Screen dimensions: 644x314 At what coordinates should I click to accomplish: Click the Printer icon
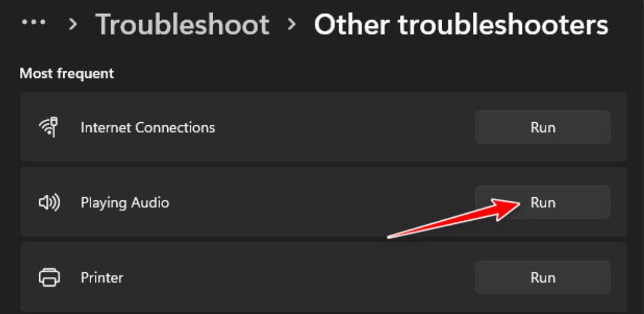click(50, 277)
